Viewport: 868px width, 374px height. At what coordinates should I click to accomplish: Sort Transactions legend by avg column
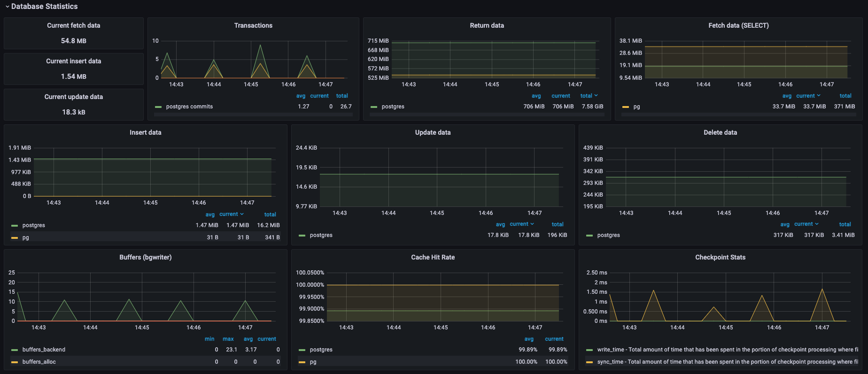[x=301, y=96]
